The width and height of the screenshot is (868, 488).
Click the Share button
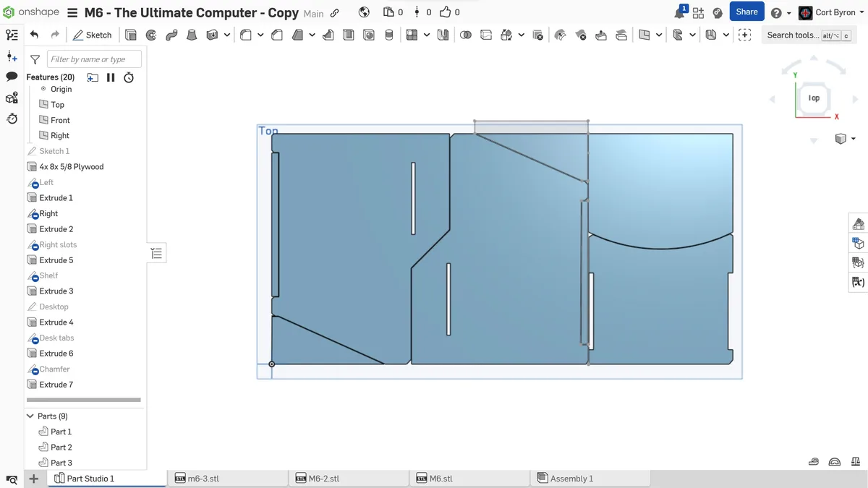click(746, 12)
